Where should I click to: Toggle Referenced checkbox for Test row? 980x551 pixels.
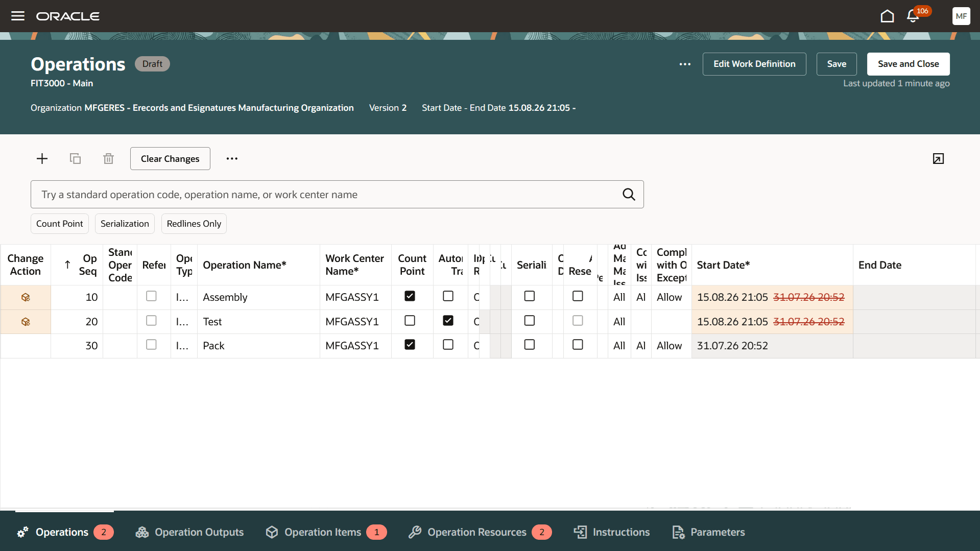(151, 321)
